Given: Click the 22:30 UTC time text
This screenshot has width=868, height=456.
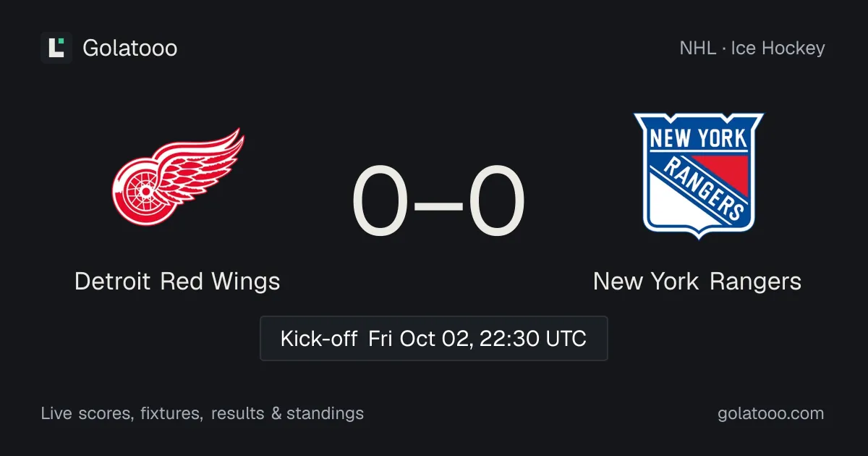Looking at the screenshot, I should click(535, 339).
